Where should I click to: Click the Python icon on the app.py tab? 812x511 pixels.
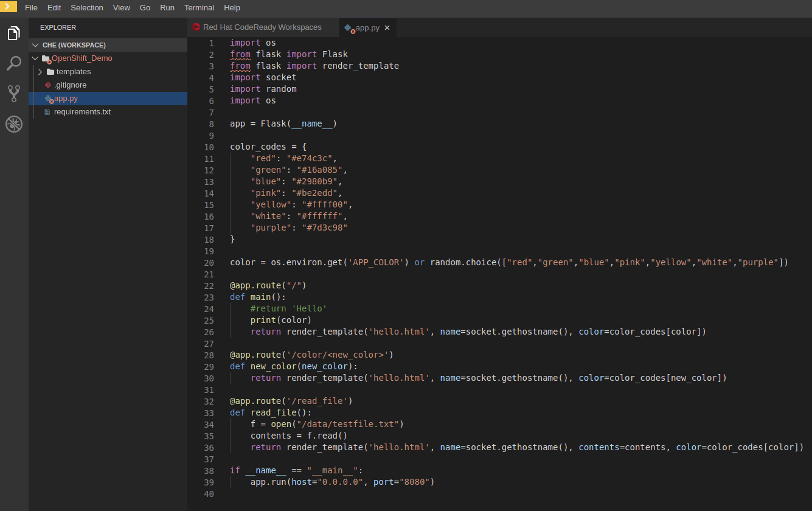[349, 27]
